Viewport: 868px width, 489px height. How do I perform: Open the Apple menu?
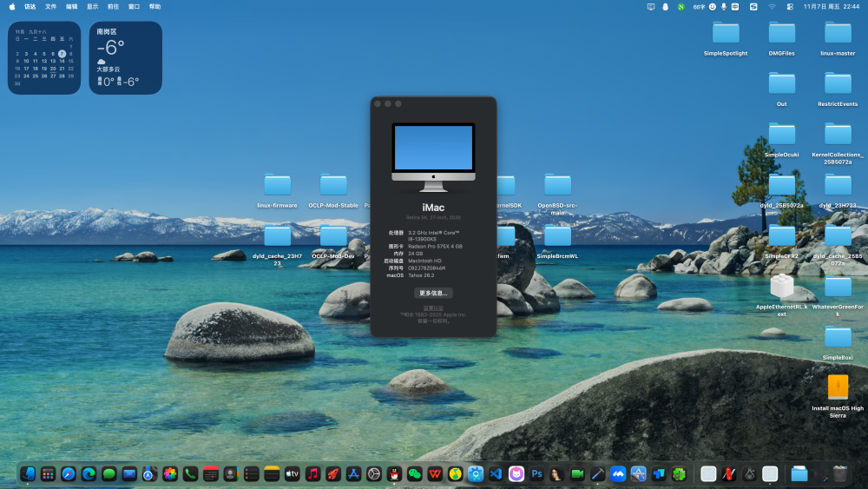click(x=12, y=7)
